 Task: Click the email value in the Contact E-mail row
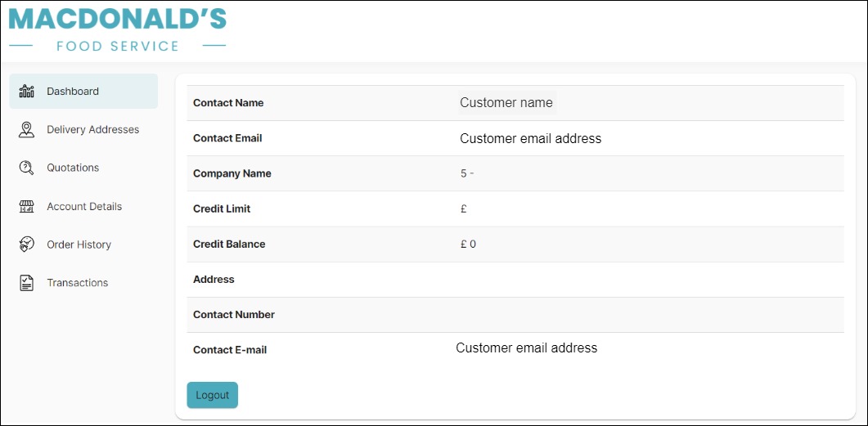(526, 348)
